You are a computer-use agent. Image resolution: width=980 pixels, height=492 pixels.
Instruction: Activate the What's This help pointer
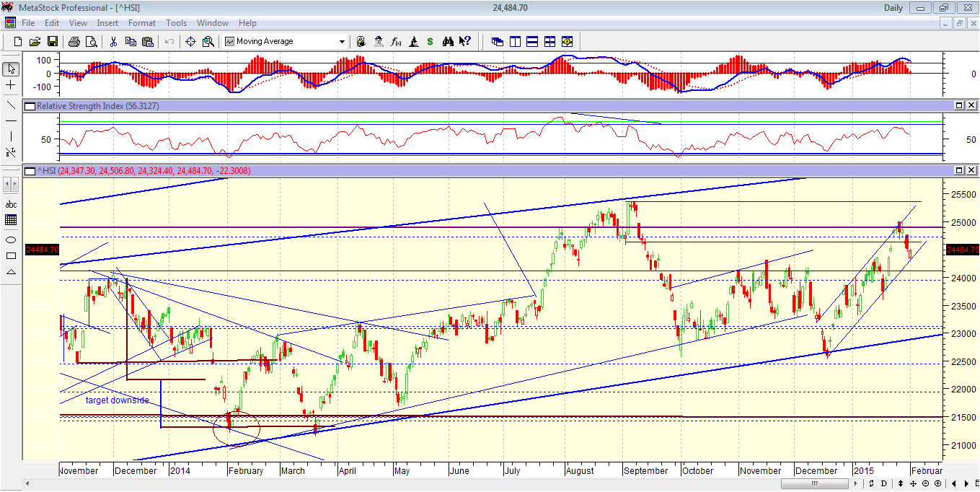465,41
